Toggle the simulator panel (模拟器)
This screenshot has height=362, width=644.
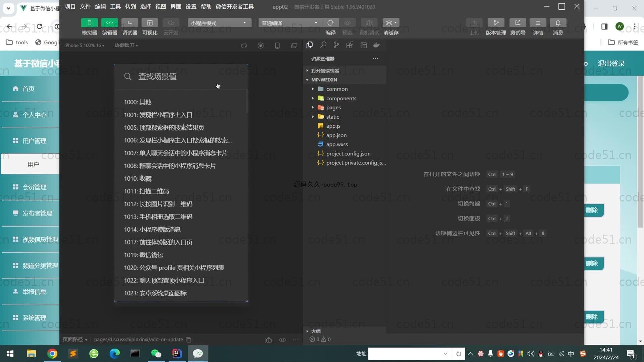(x=89, y=23)
